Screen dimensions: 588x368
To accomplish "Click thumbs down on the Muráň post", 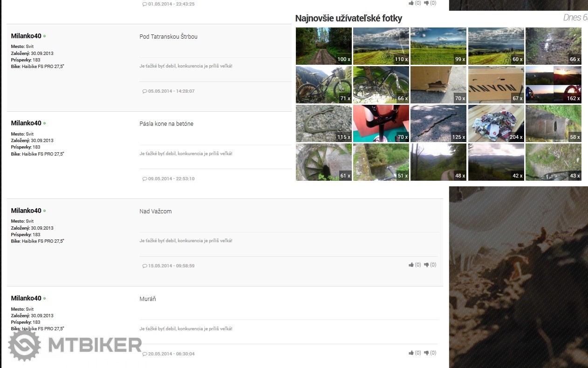I will [x=426, y=353].
